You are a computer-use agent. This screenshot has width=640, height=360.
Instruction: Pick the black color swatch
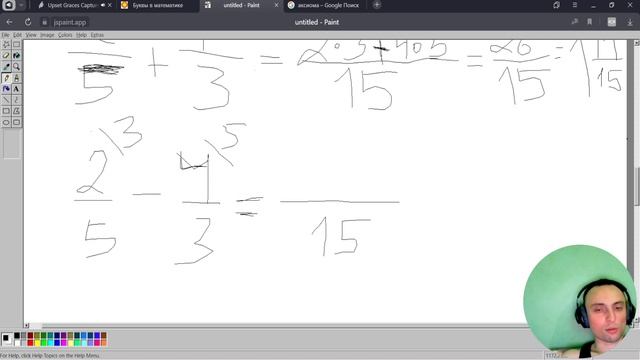coord(17,336)
